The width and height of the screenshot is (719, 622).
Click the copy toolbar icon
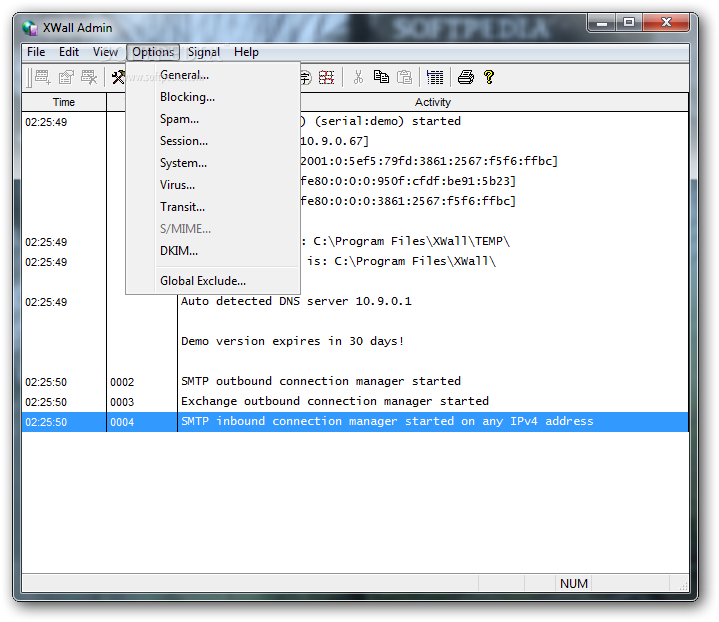pyautogui.click(x=381, y=77)
